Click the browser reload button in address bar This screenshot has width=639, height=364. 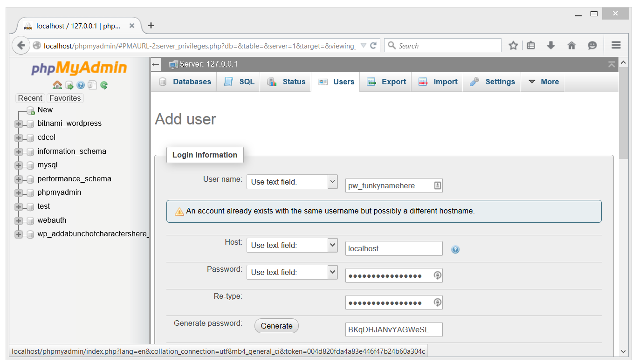pos(373,46)
